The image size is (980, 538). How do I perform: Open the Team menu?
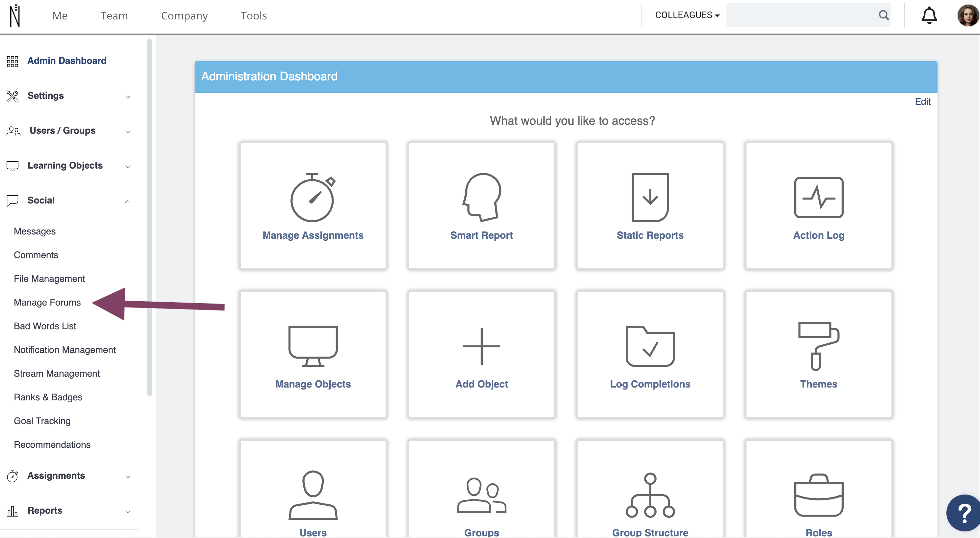pos(114,15)
